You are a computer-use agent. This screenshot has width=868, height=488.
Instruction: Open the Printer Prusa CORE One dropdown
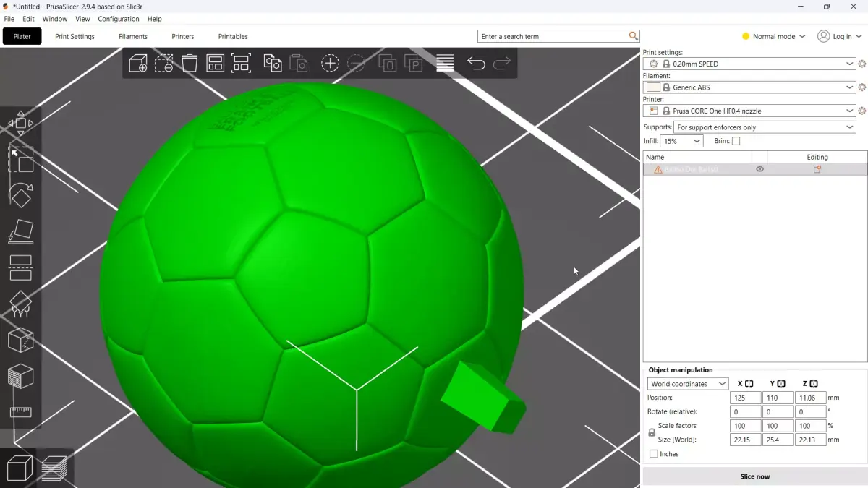click(x=749, y=111)
